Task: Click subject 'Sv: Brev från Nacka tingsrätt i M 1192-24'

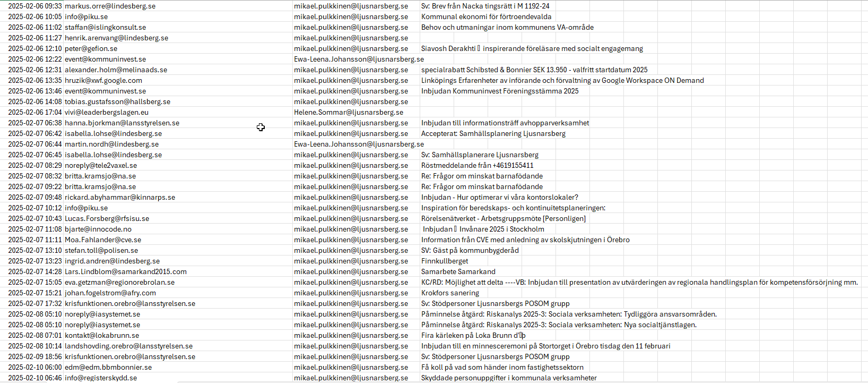Action: tap(485, 6)
